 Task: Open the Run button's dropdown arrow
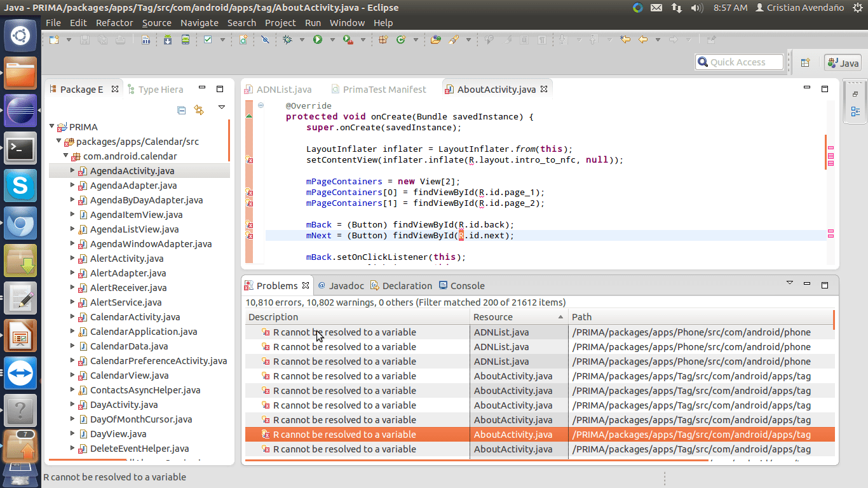pyautogui.click(x=331, y=39)
